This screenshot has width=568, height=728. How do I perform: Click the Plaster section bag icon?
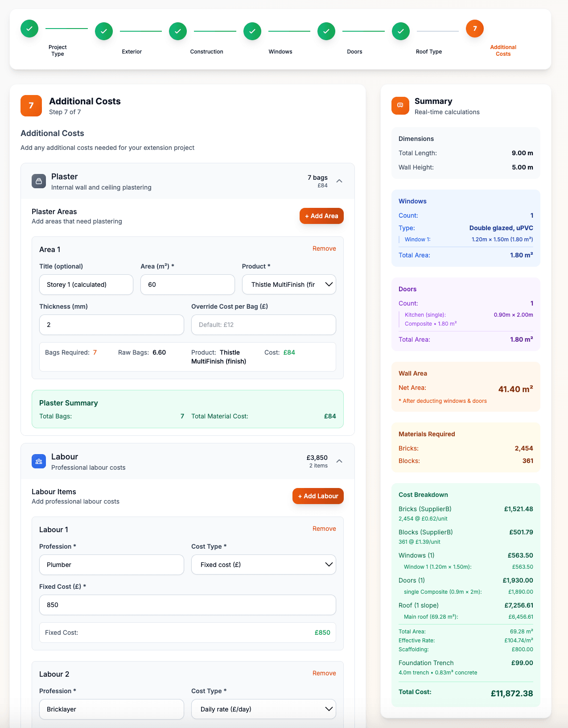[39, 181]
